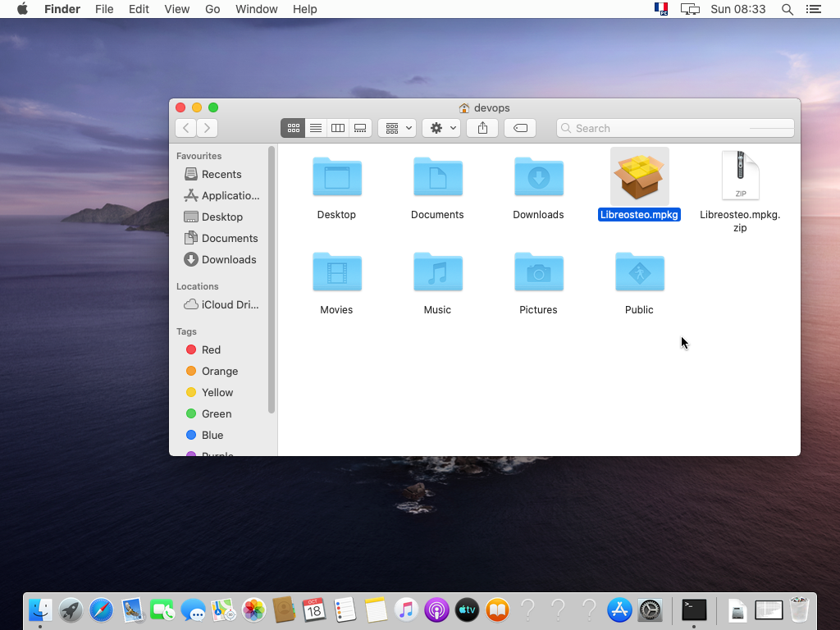Switch to list view
The height and width of the screenshot is (630, 840).
click(316, 128)
